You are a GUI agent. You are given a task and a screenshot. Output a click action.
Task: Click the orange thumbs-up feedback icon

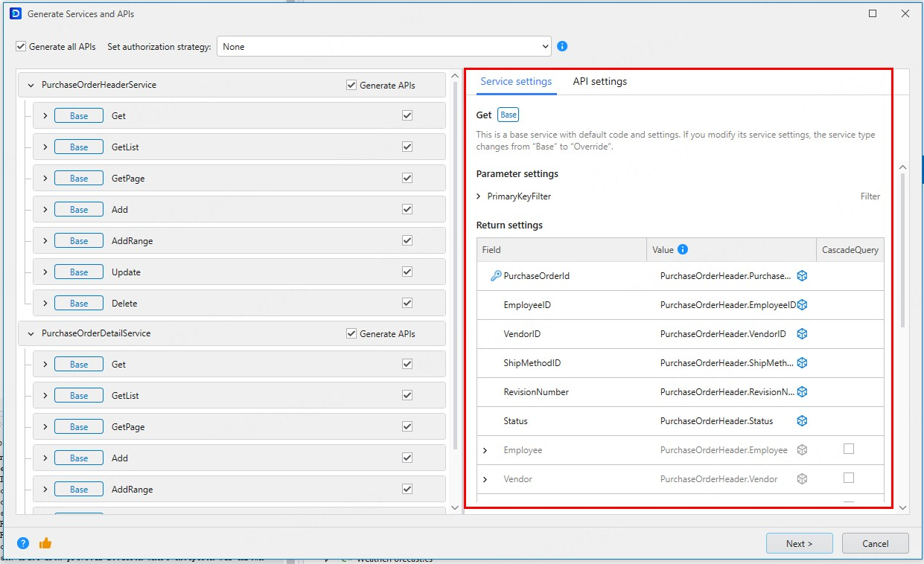tap(45, 543)
